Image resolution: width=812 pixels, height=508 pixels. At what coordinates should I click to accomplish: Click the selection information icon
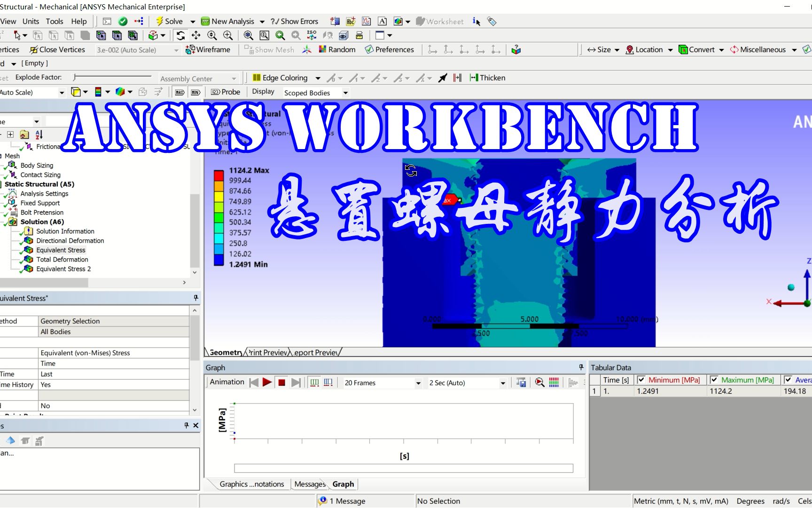click(x=476, y=21)
